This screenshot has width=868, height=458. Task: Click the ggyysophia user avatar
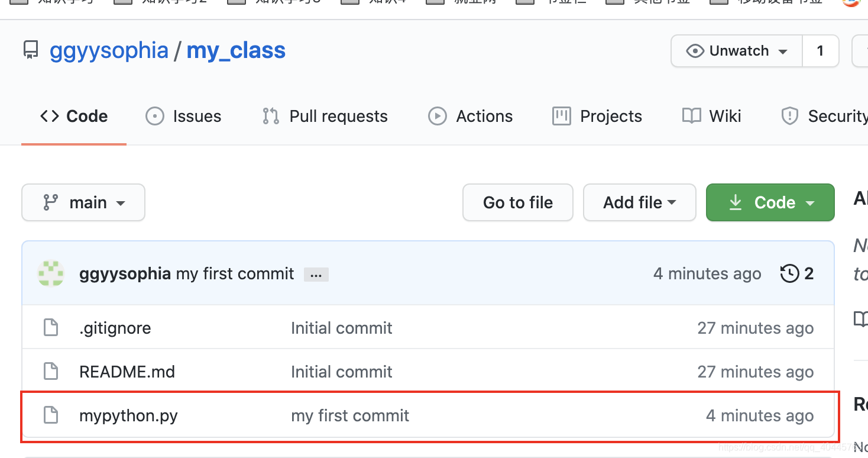pos(51,273)
